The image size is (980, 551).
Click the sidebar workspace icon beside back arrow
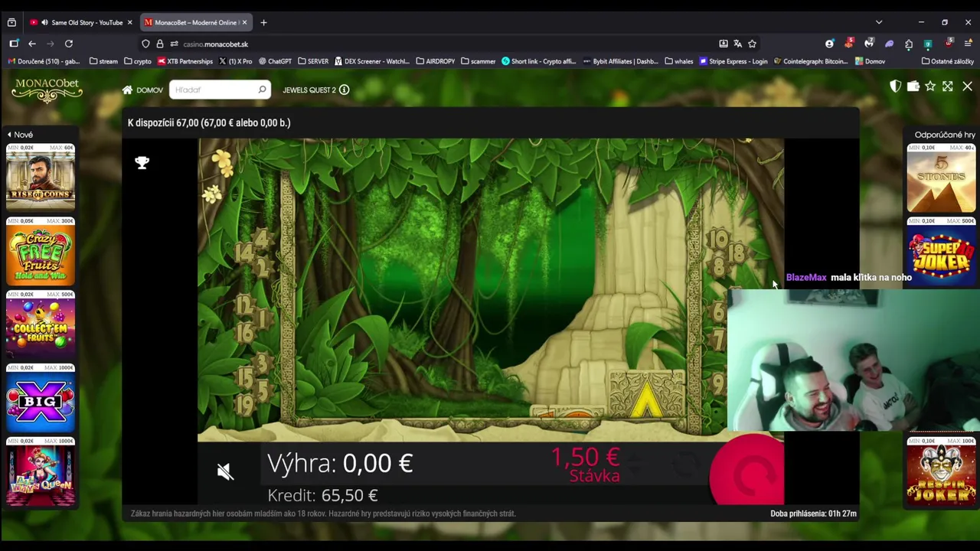click(x=14, y=44)
